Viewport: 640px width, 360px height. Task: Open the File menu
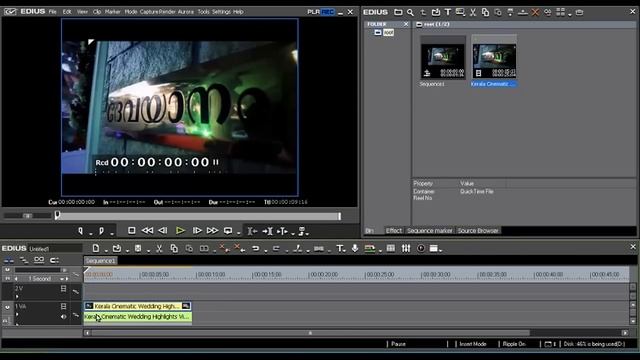(53, 12)
